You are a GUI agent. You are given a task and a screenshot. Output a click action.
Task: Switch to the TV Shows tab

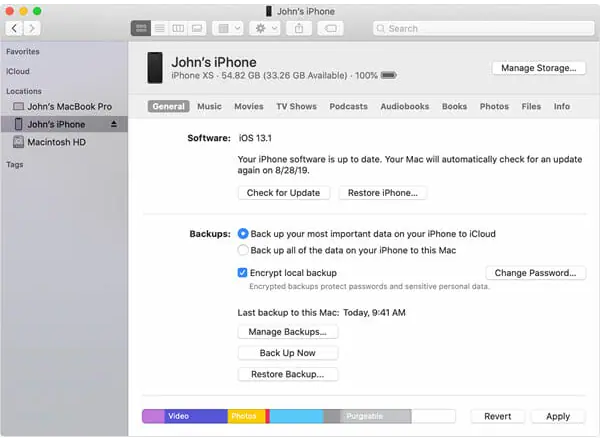pos(297,106)
